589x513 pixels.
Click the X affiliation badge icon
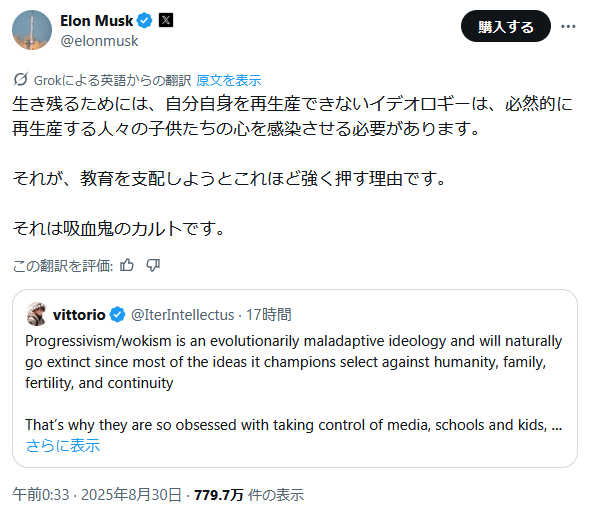[x=166, y=20]
